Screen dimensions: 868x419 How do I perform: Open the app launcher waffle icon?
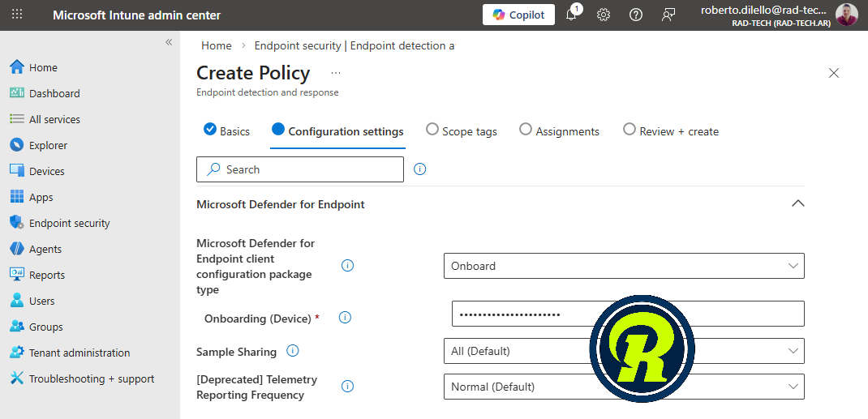coord(17,15)
